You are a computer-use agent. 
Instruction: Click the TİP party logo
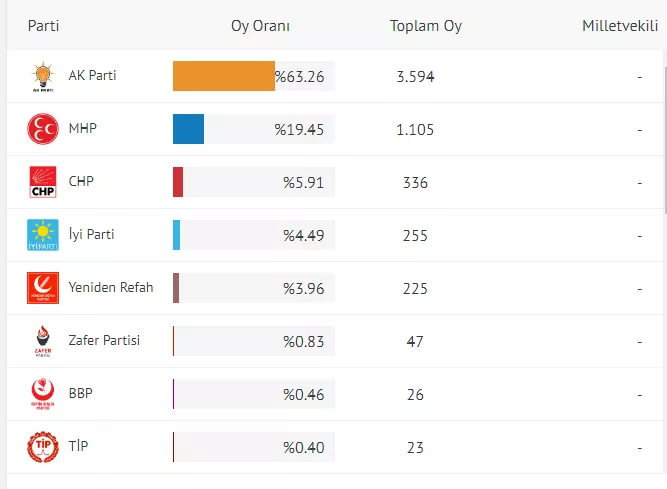(42, 447)
